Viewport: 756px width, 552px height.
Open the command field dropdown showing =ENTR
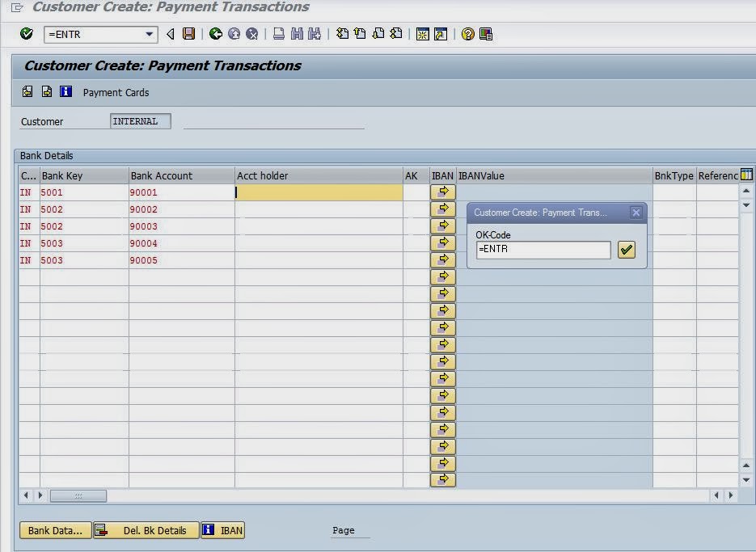tap(149, 35)
